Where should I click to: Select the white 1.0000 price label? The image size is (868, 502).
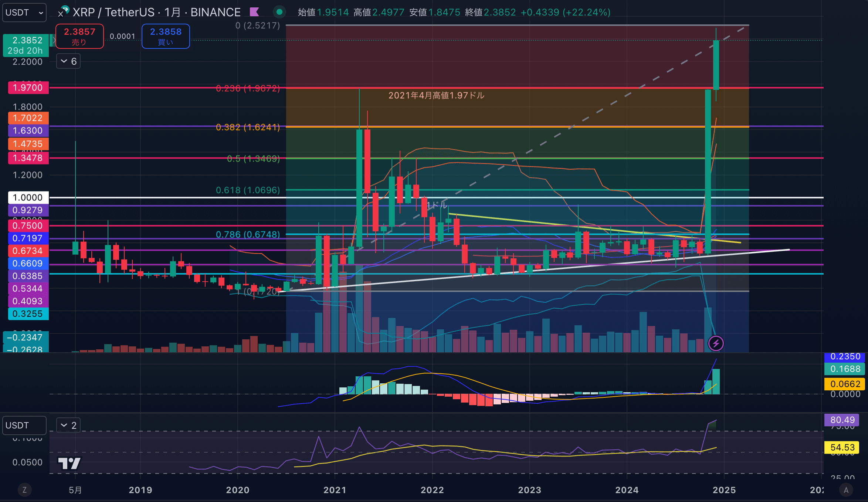(28, 197)
